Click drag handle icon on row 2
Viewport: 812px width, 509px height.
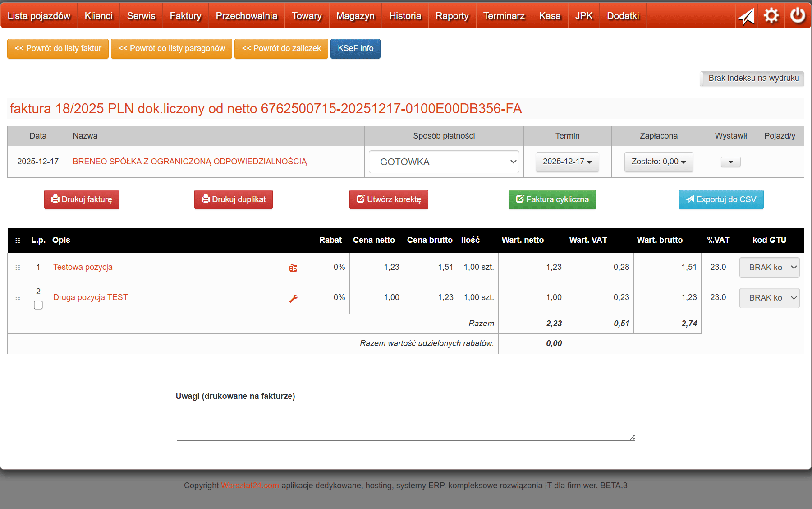click(18, 298)
